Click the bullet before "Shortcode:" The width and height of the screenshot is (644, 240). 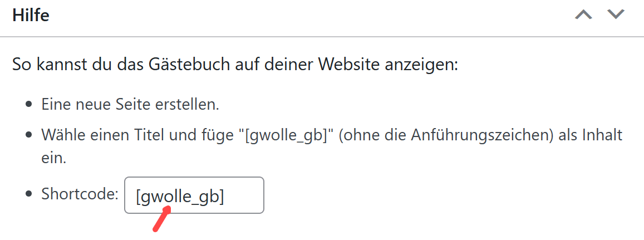click(x=28, y=195)
